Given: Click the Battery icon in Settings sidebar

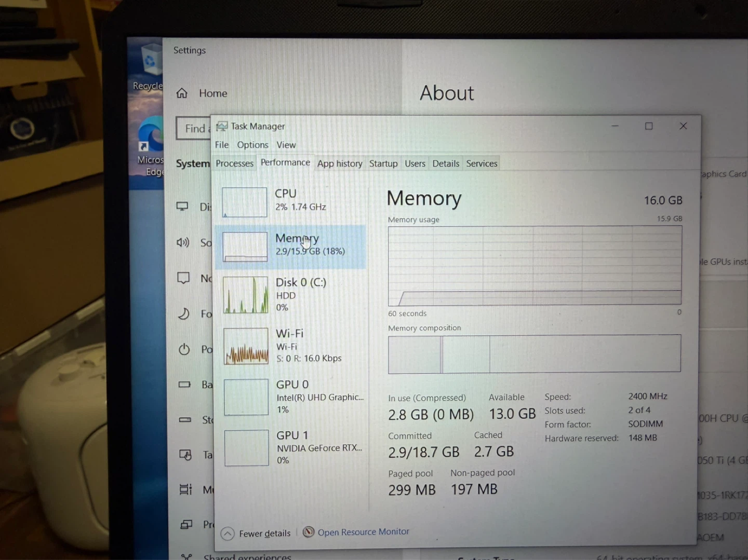Looking at the screenshot, I should tap(184, 385).
